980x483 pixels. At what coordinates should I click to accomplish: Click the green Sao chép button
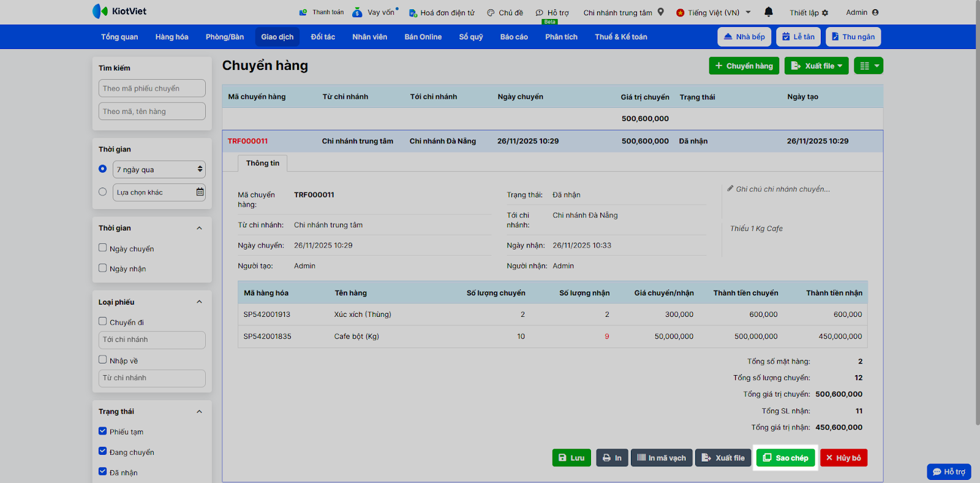(x=786, y=458)
